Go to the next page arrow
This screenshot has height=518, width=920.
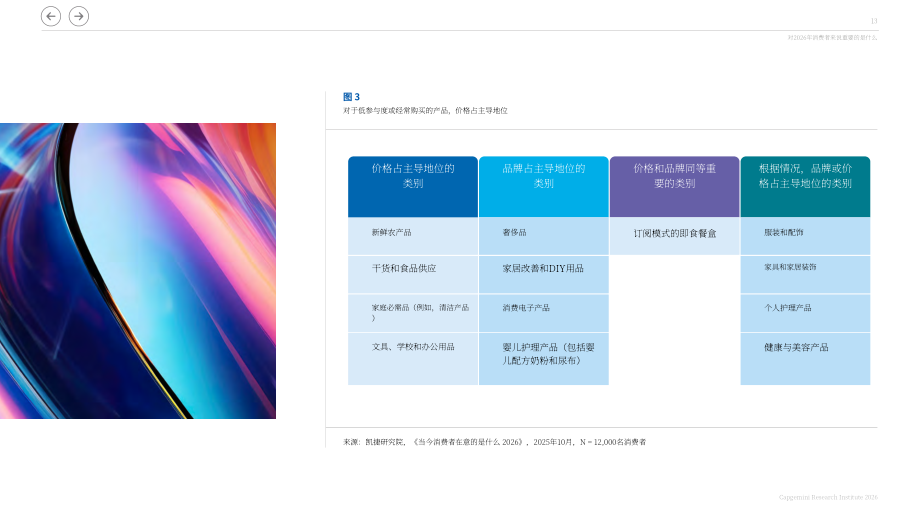point(79,16)
